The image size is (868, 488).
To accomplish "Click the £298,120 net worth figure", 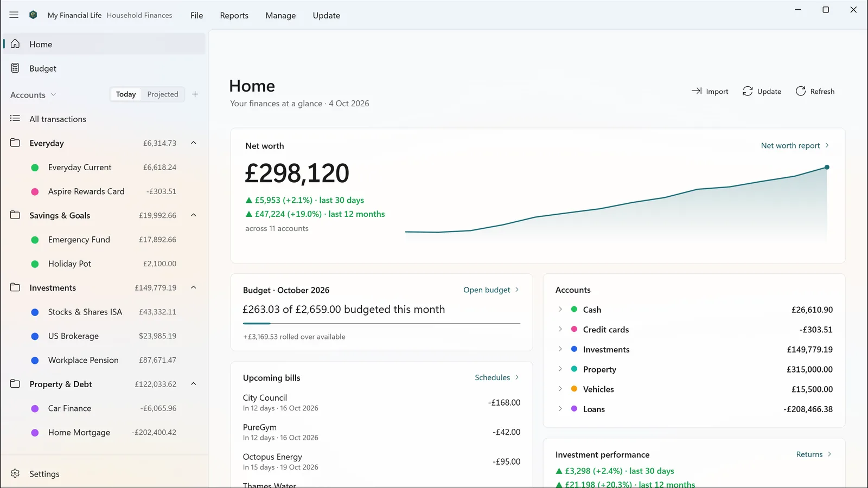I will coord(297,174).
